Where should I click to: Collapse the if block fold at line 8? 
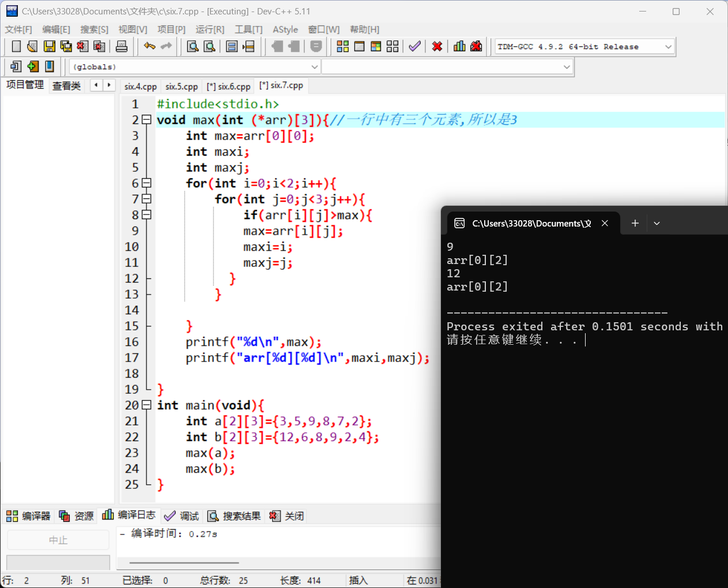point(146,215)
